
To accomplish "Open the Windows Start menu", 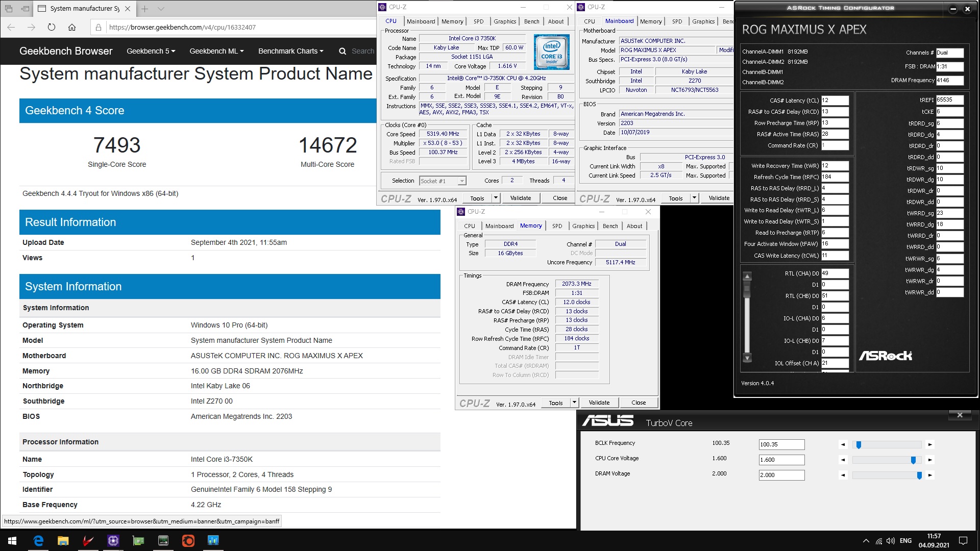I will pyautogui.click(x=12, y=541).
